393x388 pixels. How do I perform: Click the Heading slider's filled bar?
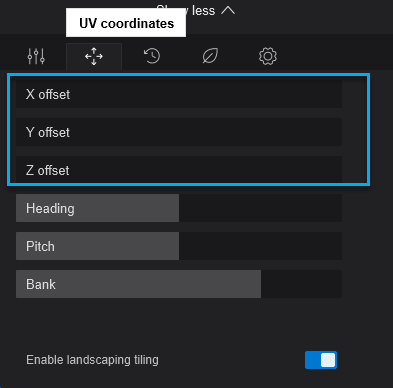click(x=97, y=208)
